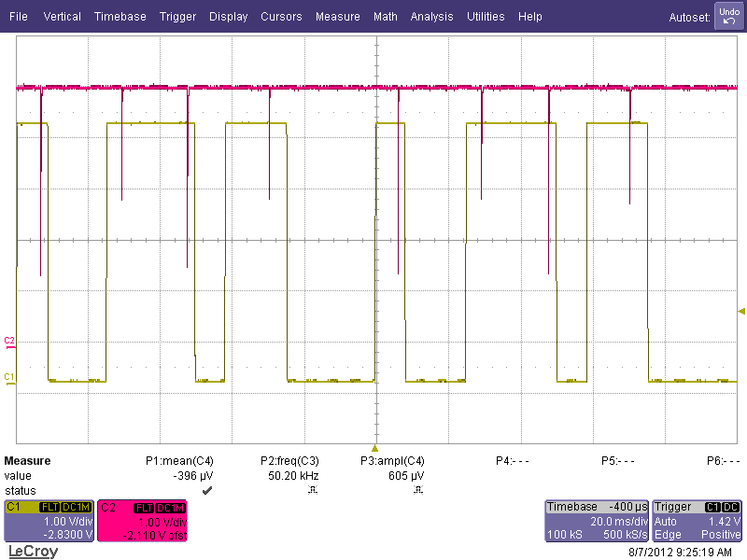Click the LeCroy logo

33,552
